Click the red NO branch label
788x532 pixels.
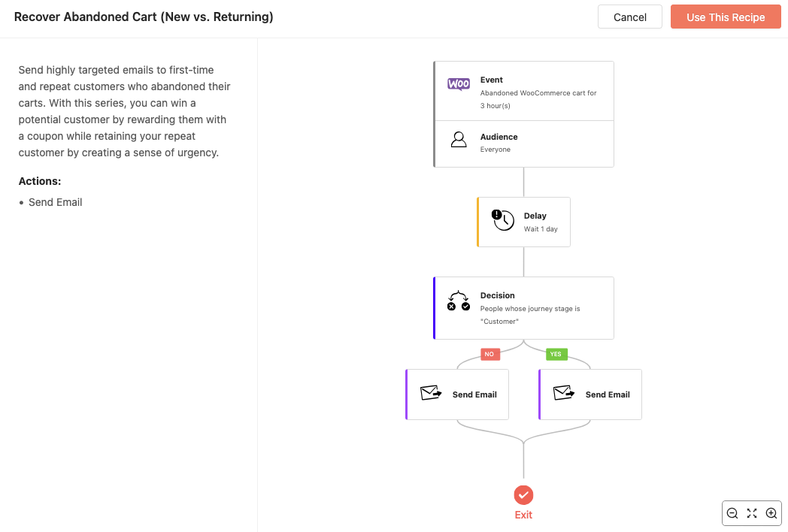(489, 354)
